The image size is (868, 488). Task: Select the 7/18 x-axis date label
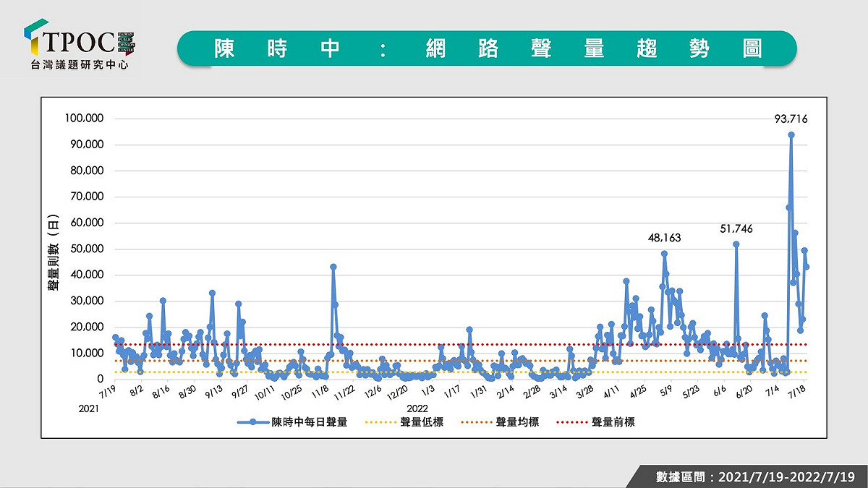[x=800, y=393]
